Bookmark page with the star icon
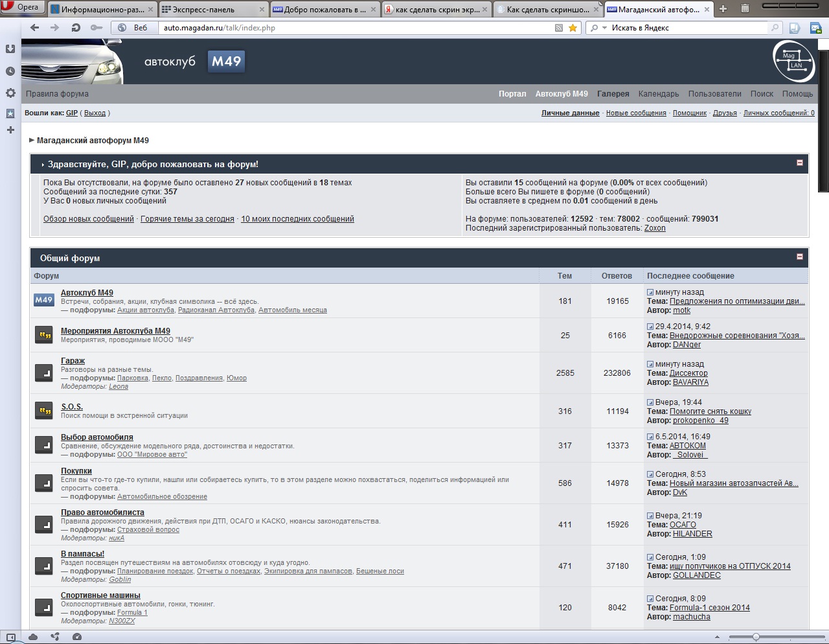 573,28
